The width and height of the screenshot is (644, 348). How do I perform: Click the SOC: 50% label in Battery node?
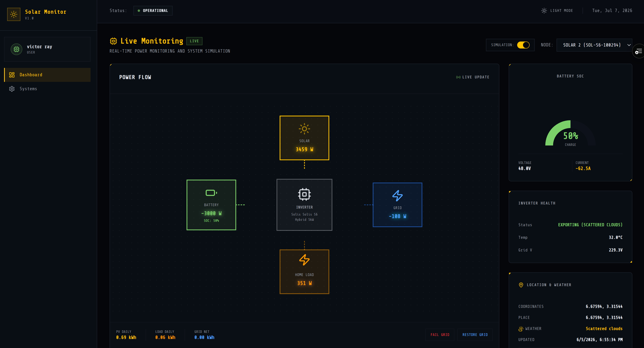211,221
